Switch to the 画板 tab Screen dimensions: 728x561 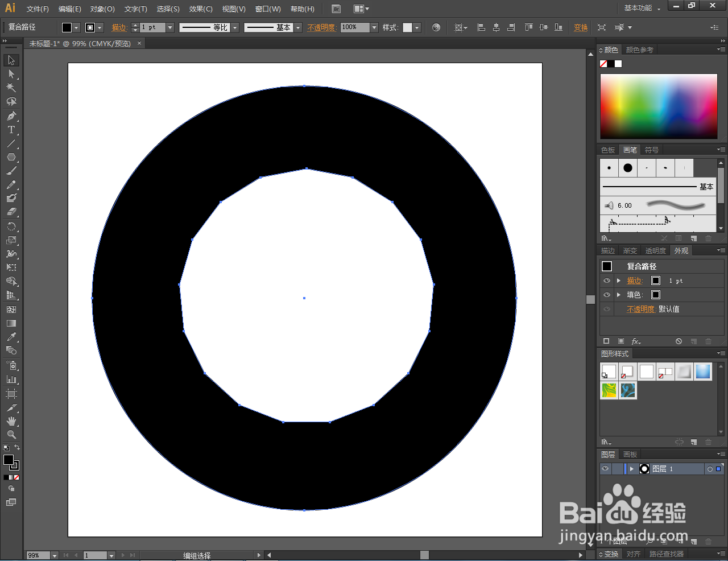coord(630,455)
